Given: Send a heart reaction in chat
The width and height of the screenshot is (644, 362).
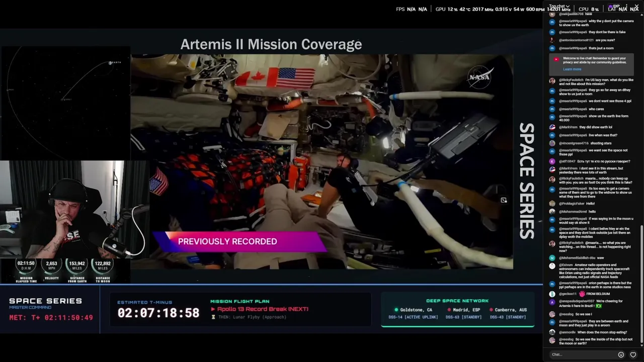Looking at the screenshot, I should (x=633, y=354).
